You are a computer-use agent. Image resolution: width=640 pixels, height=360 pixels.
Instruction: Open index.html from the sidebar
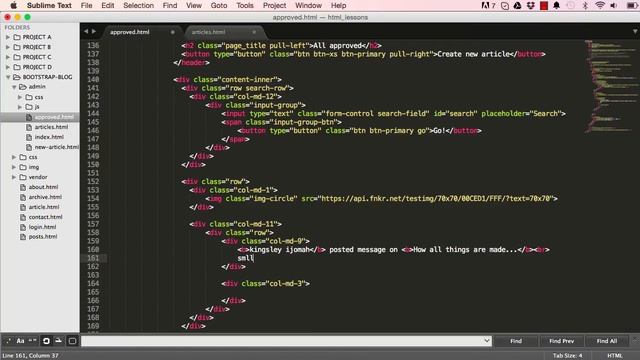49,137
